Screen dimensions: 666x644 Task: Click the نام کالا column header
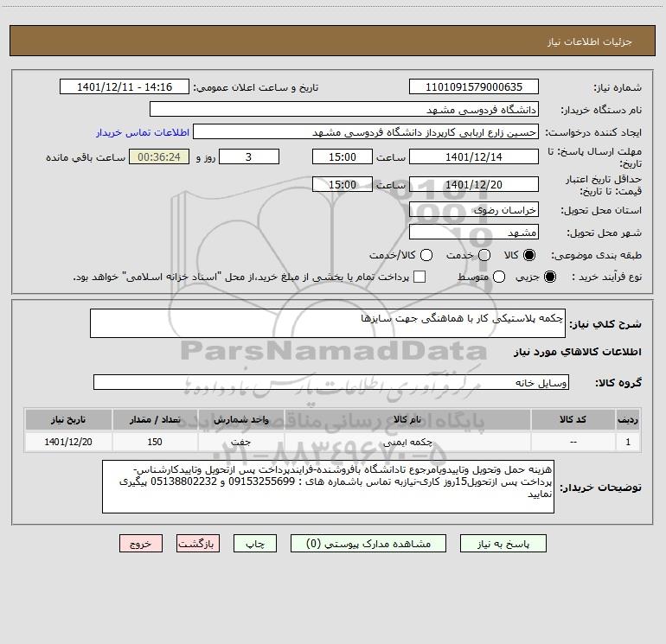point(407,420)
